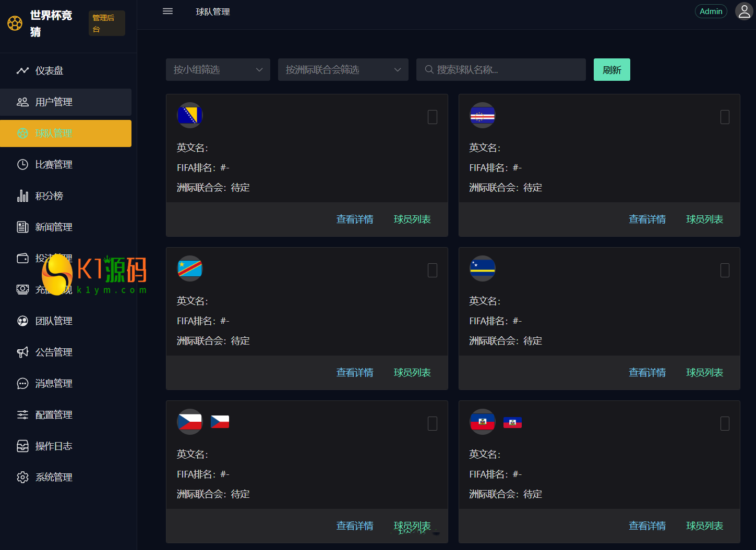Open 新闻管理 menu item
This screenshot has width=756, height=550.
pyautogui.click(x=66, y=227)
